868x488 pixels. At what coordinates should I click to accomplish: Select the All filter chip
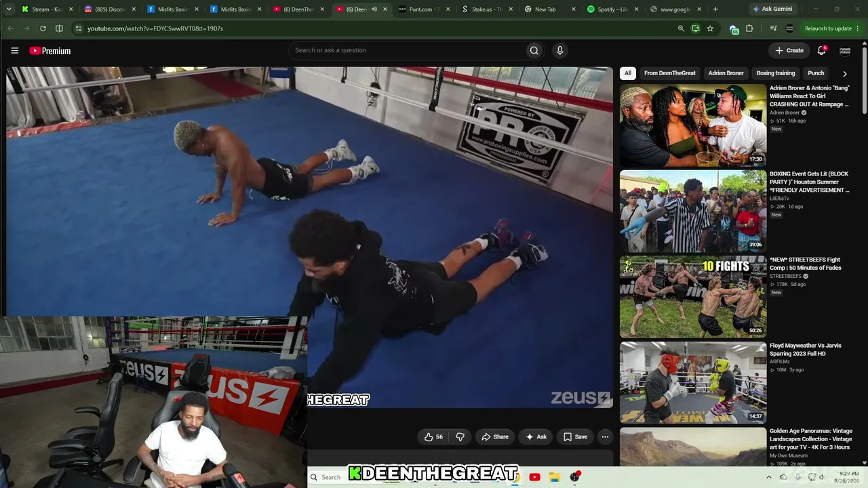click(x=628, y=73)
